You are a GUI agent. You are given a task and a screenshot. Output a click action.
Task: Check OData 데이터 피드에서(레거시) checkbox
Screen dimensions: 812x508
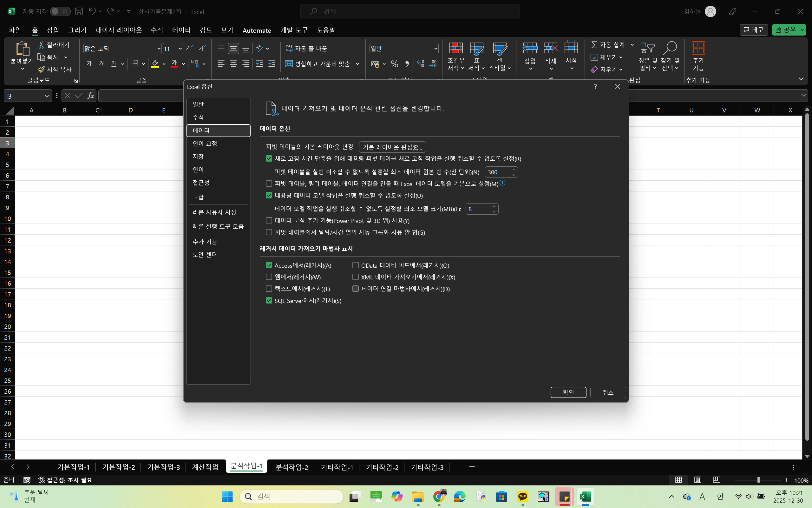(x=355, y=265)
